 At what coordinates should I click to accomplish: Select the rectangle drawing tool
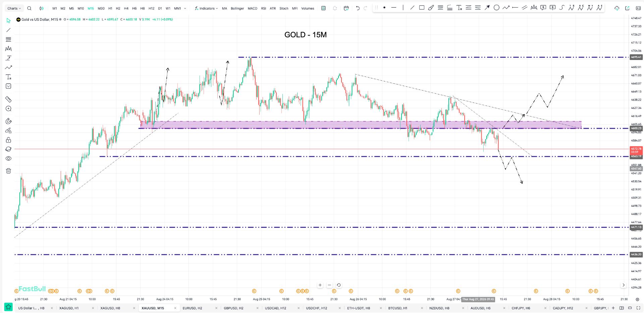[422, 8]
